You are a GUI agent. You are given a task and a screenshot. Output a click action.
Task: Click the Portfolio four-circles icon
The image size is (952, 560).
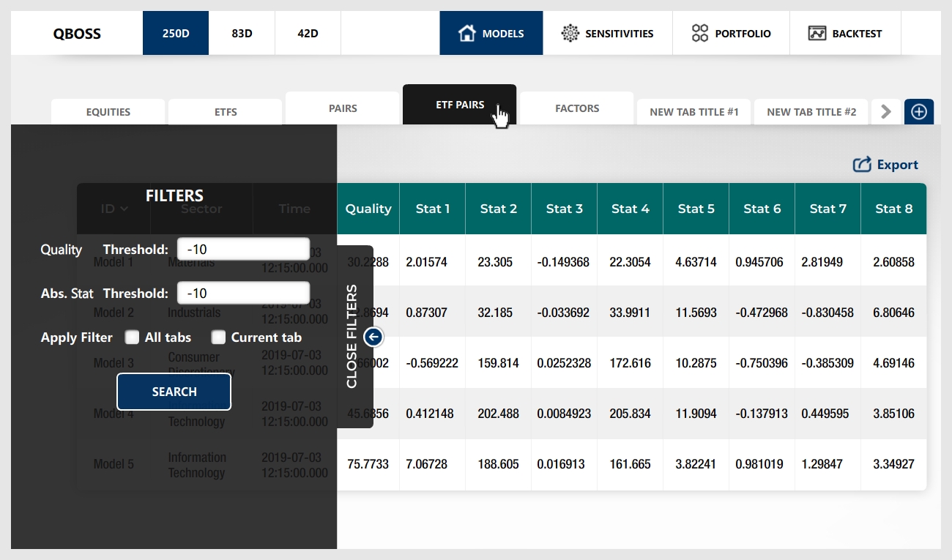tap(700, 33)
